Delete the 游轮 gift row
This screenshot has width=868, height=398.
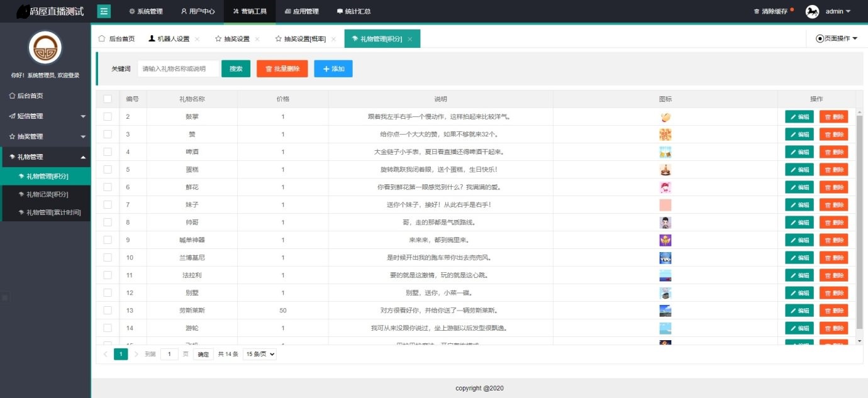(834, 328)
